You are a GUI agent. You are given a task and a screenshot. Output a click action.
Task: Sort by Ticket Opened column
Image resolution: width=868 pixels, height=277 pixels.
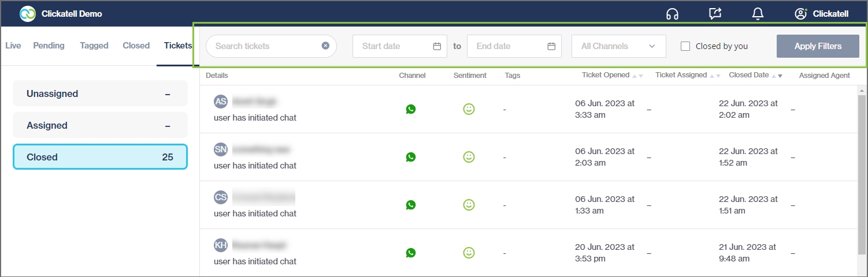pos(637,76)
